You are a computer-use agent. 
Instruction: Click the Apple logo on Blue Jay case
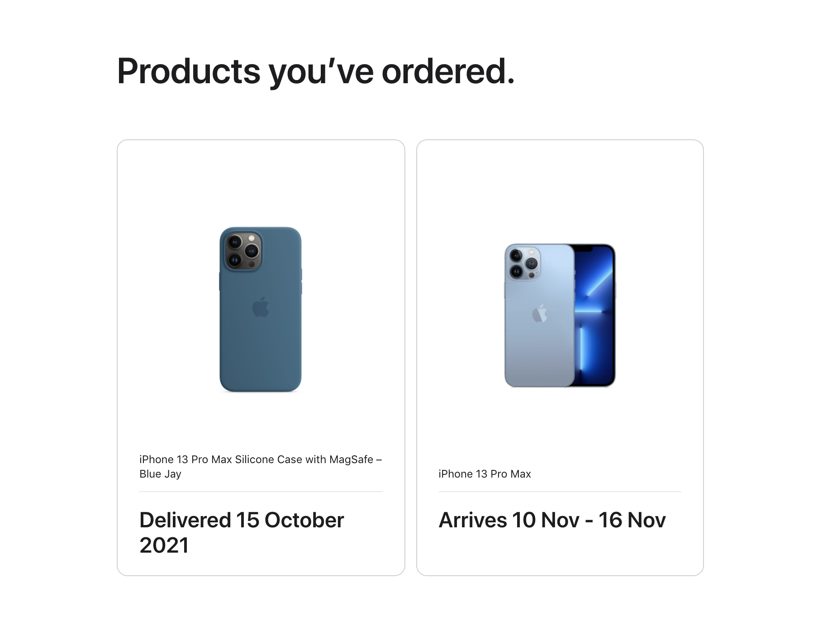pyautogui.click(x=261, y=307)
